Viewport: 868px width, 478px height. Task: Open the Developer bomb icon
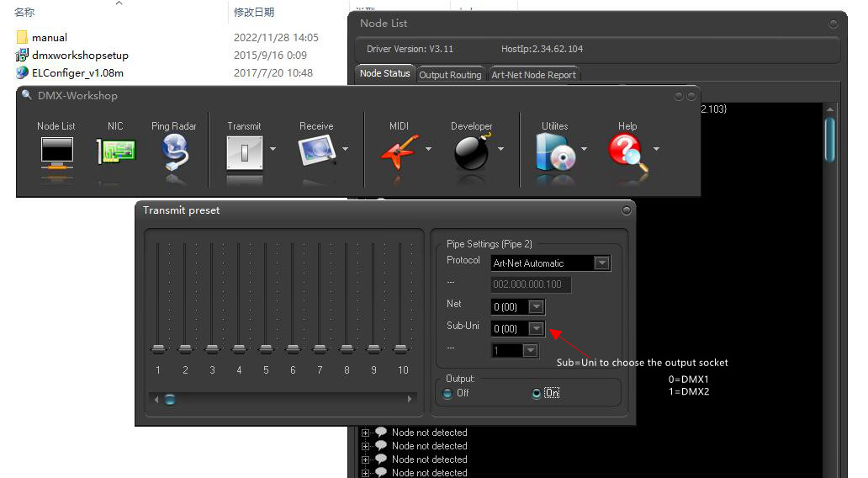pos(472,151)
